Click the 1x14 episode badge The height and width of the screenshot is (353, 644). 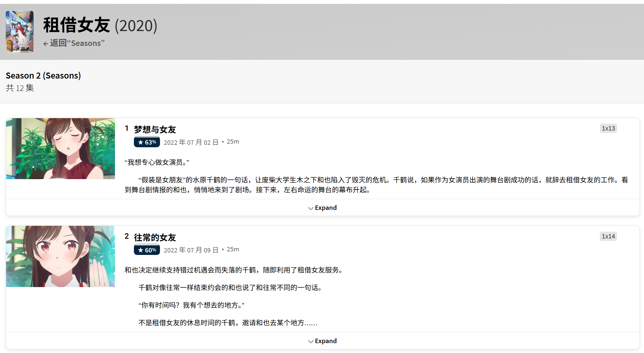608,236
